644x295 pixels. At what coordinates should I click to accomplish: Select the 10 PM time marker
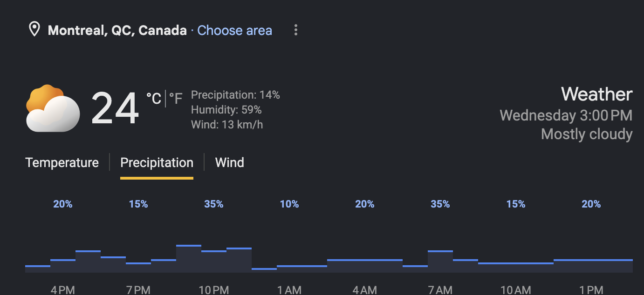214,290
